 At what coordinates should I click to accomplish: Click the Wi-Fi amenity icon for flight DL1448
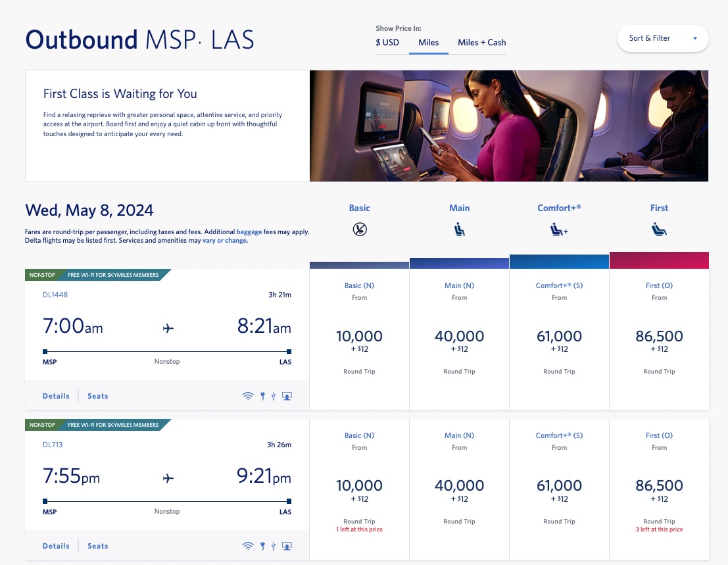[248, 395]
